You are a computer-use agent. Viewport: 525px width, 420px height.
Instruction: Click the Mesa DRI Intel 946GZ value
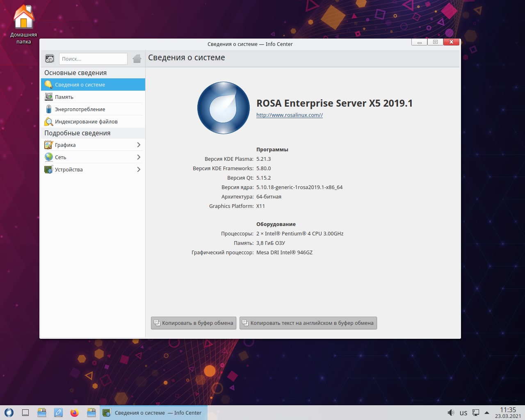pyautogui.click(x=284, y=252)
